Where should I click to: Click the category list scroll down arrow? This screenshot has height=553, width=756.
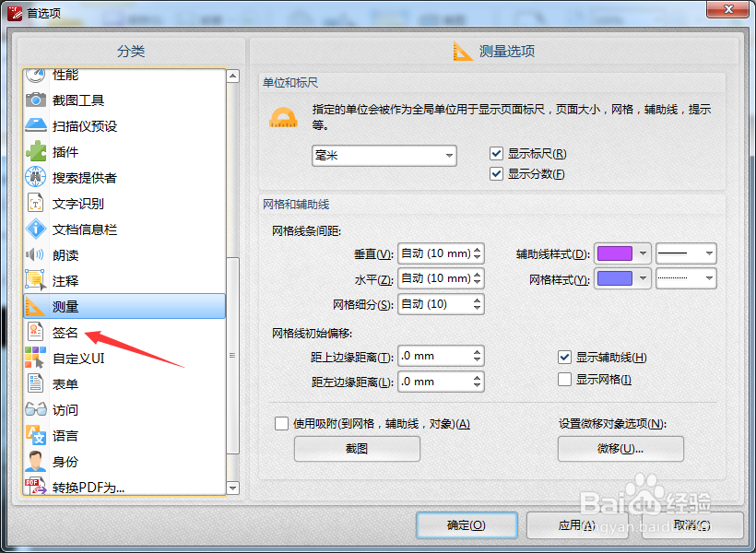coord(233,488)
